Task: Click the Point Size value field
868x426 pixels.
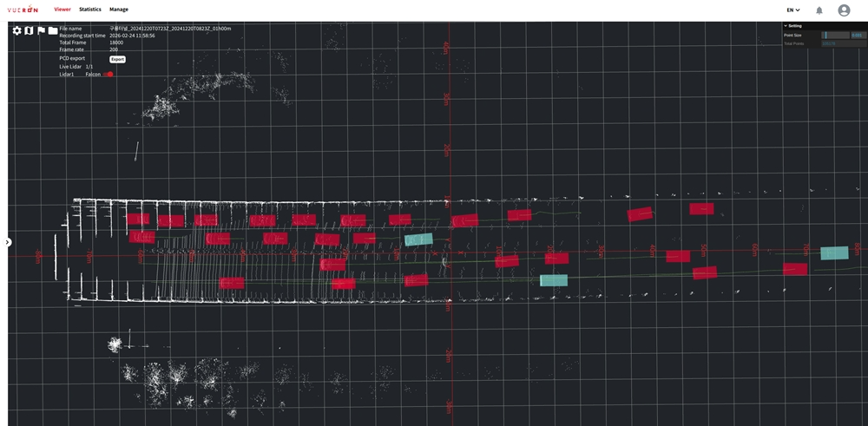Action: [857, 35]
